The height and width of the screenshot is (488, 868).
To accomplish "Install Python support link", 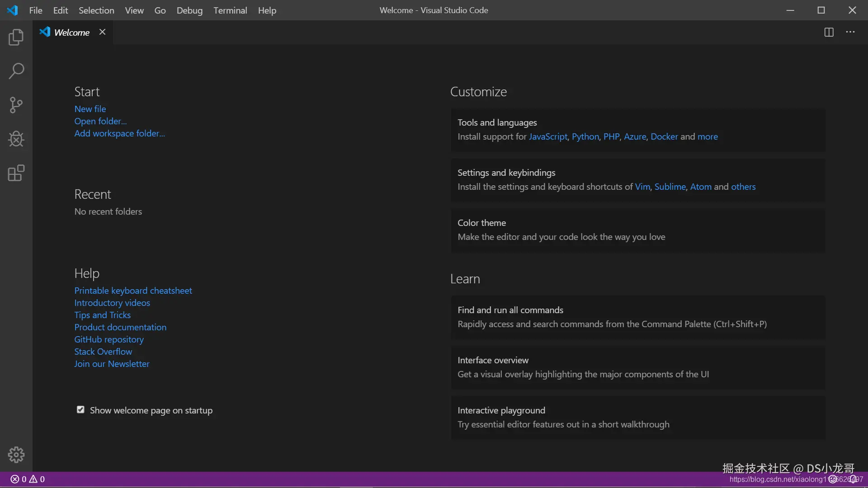I will tap(585, 136).
